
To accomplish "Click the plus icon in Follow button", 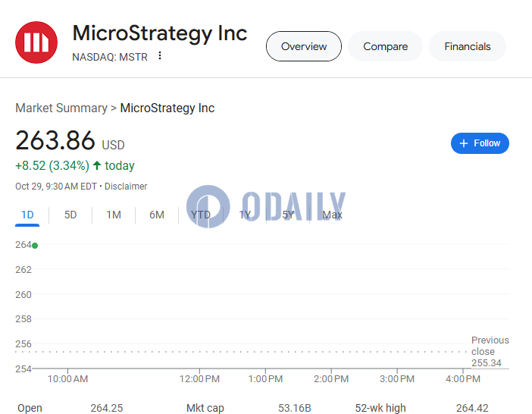I will pyautogui.click(x=464, y=143).
